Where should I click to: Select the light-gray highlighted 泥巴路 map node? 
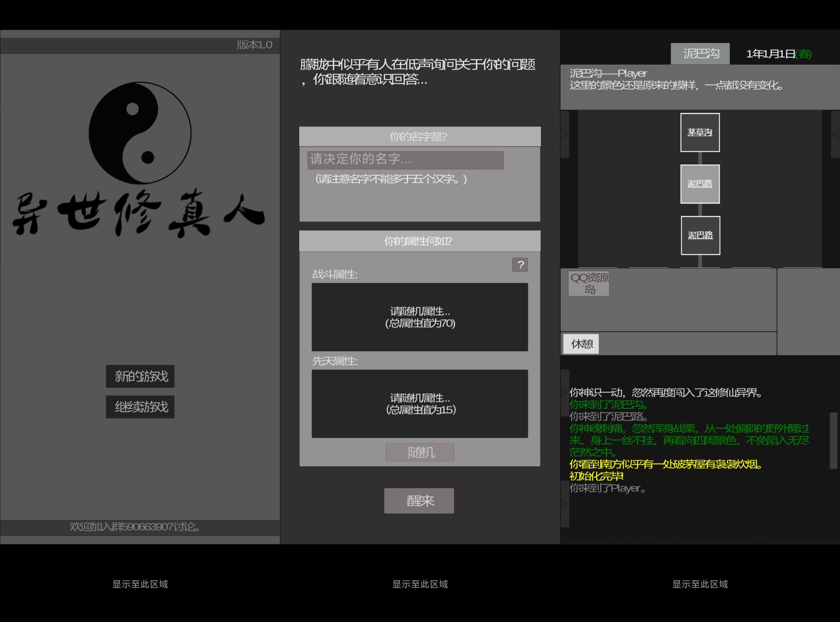point(700,184)
